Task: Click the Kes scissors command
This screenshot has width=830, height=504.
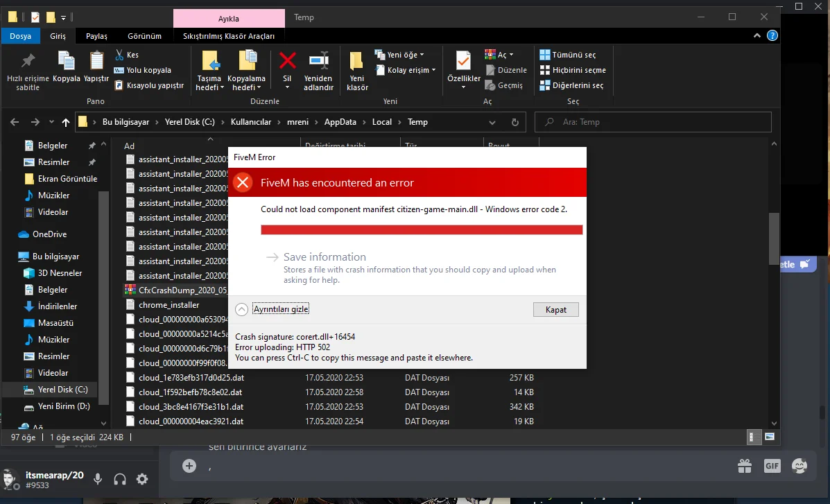Action: pyautogui.click(x=127, y=55)
